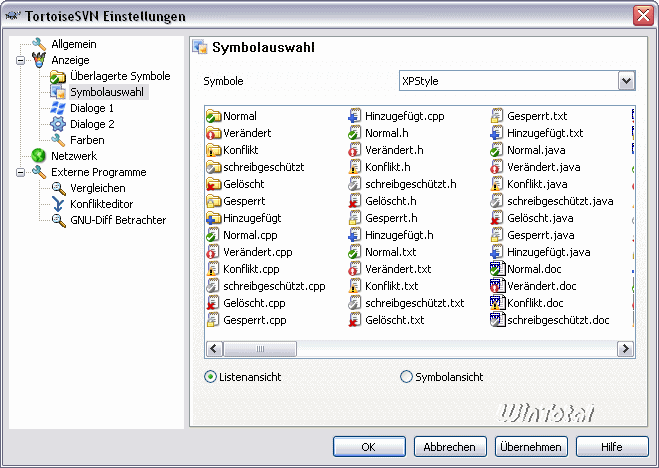Confirm with the OK button
The height and width of the screenshot is (468, 659).
(x=369, y=447)
